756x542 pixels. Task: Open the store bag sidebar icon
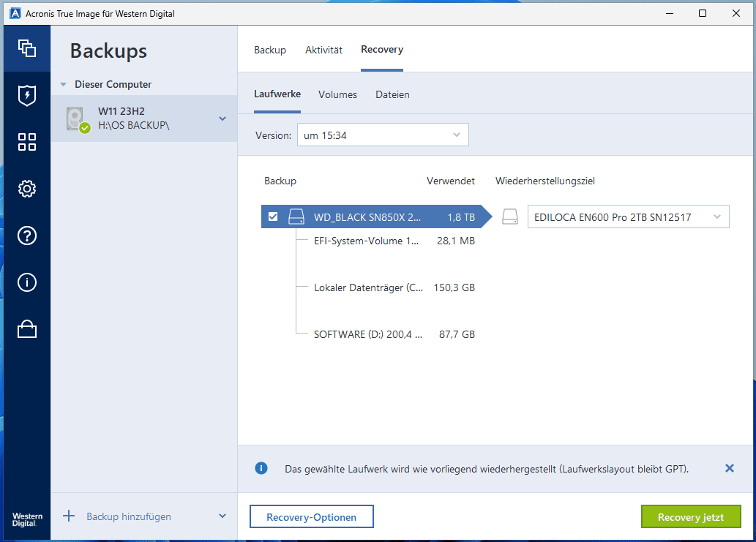[x=27, y=329]
